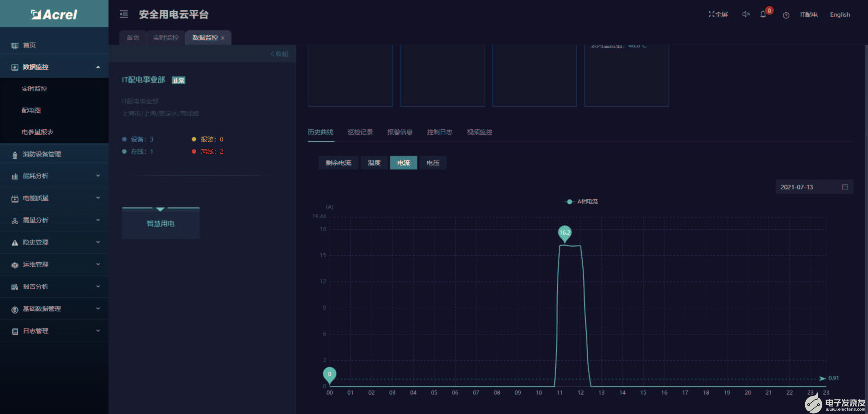This screenshot has height=414, width=868.
Task: Open the help question mark icon
Action: pos(786,15)
